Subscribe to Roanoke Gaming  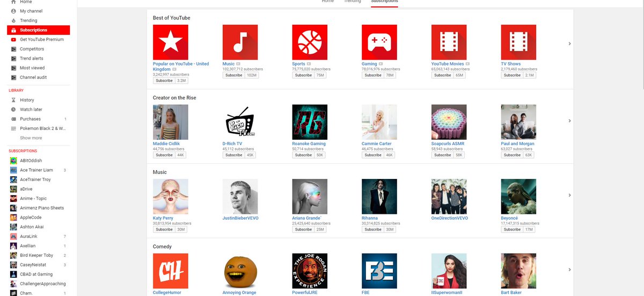(303, 155)
